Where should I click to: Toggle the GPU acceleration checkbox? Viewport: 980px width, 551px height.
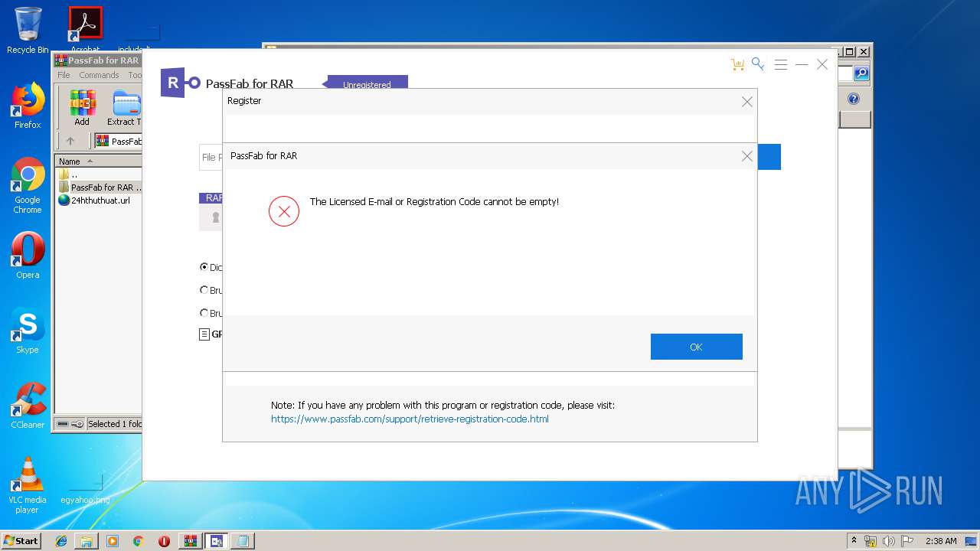[x=204, y=334]
